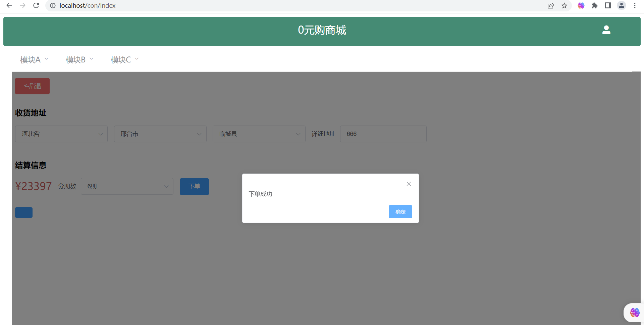Bookmark this page with star icon
The height and width of the screenshot is (325, 644).
point(565,5)
